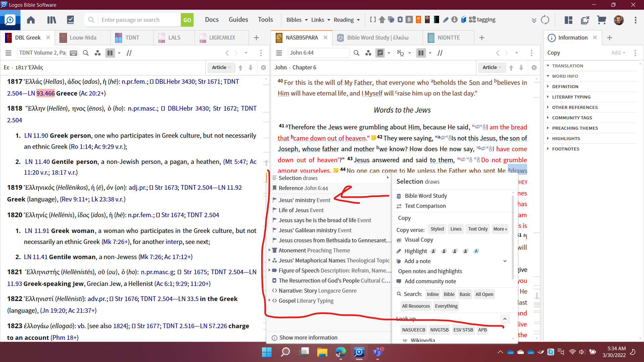Click the up-arrow shortcut icon in toolbar
Viewport: 644px width, 362px height.
coord(382,19)
